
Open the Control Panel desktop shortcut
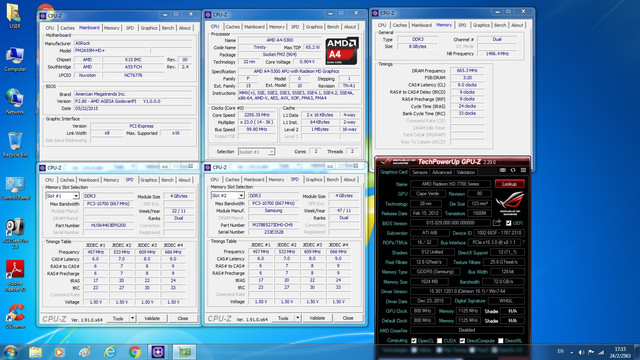click(15, 189)
